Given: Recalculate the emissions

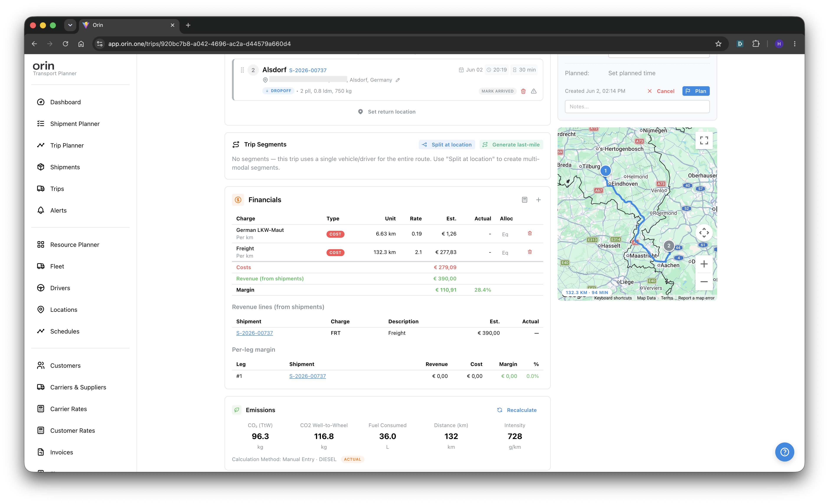Looking at the screenshot, I should point(517,410).
